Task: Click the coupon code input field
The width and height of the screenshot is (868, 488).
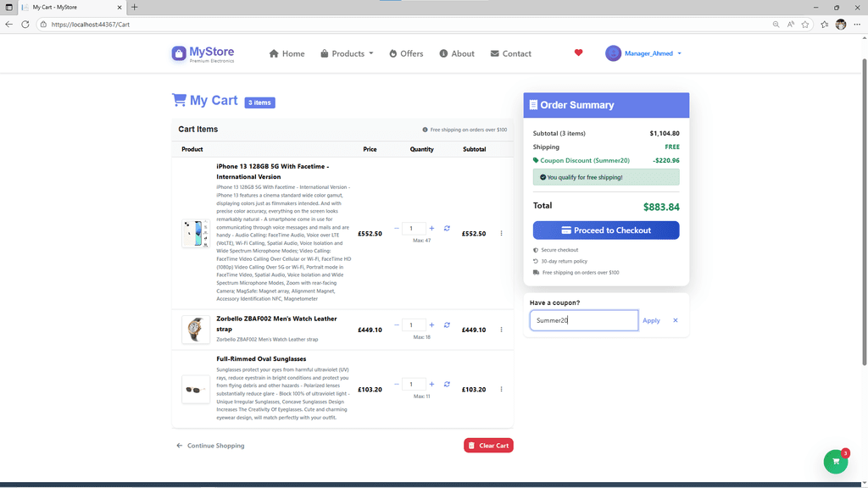Action: pos(584,320)
